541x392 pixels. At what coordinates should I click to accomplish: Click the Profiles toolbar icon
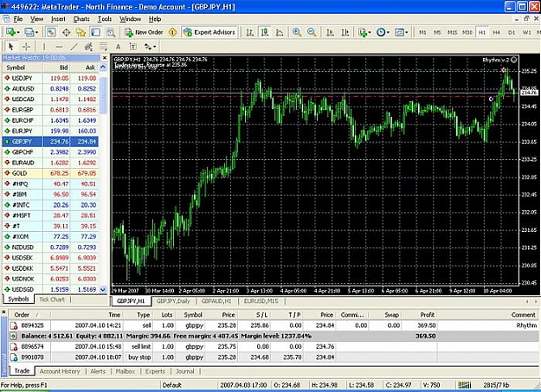point(29,32)
